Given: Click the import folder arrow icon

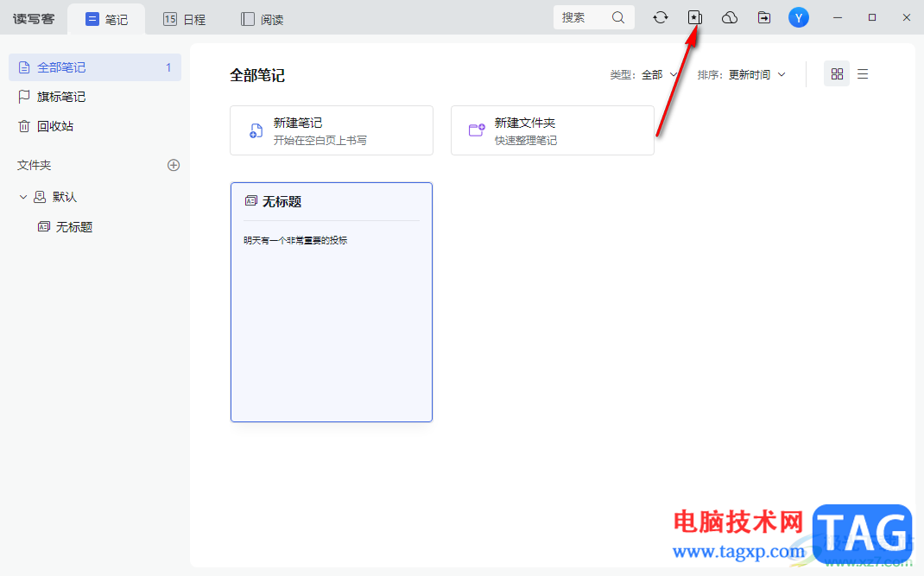Looking at the screenshot, I should (764, 17).
